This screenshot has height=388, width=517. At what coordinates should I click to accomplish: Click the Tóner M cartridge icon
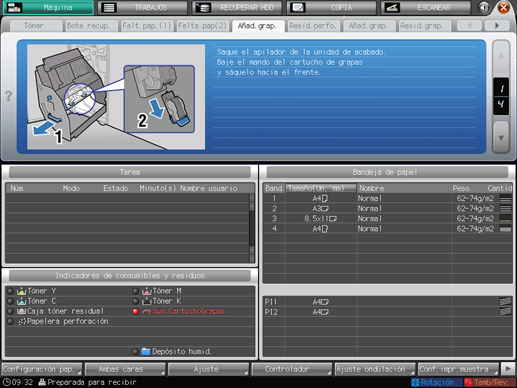[x=147, y=291]
